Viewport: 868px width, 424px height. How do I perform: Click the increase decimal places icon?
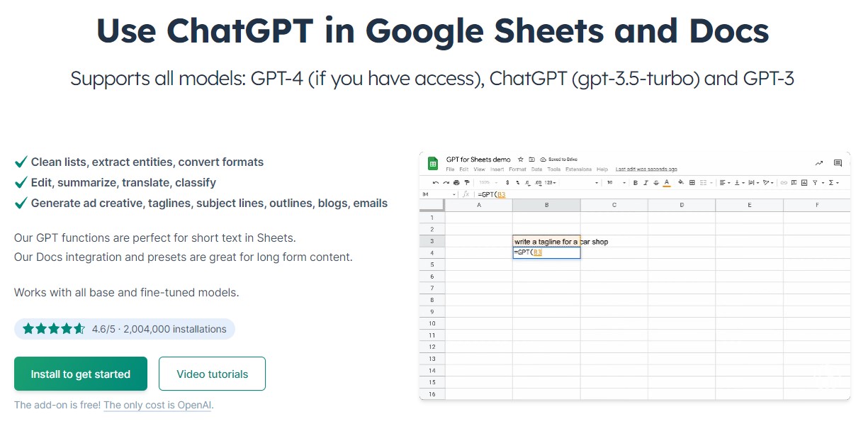pos(539,183)
